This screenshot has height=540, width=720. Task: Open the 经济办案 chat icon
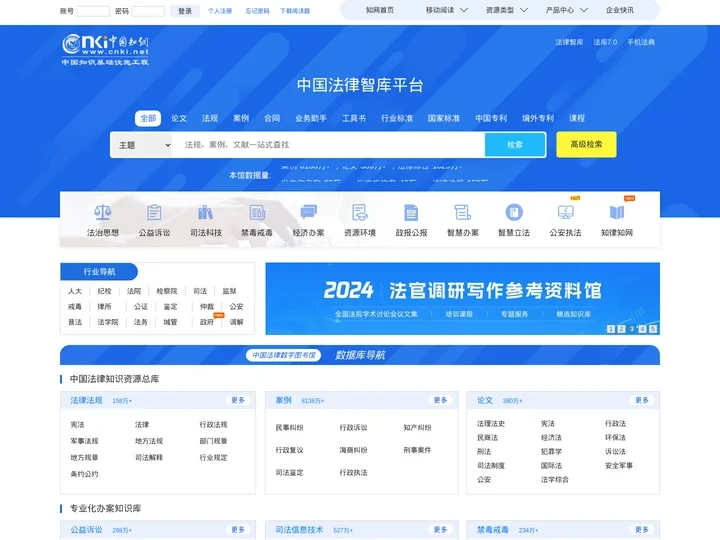(x=309, y=213)
